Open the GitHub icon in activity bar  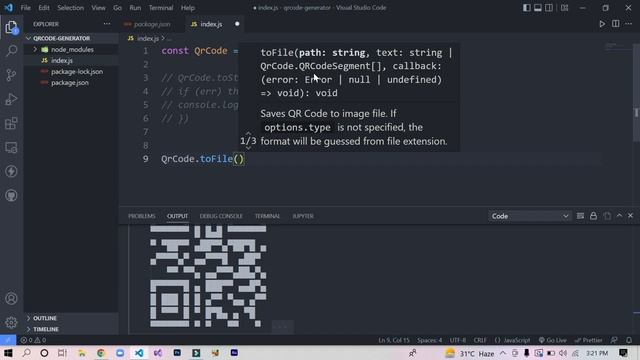(11, 196)
